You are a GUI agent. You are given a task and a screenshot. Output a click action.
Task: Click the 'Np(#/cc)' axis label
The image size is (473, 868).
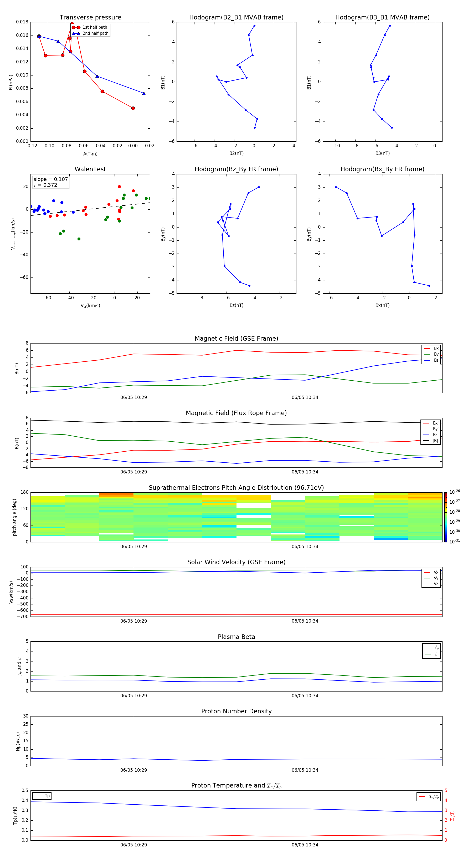click(18, 741)
